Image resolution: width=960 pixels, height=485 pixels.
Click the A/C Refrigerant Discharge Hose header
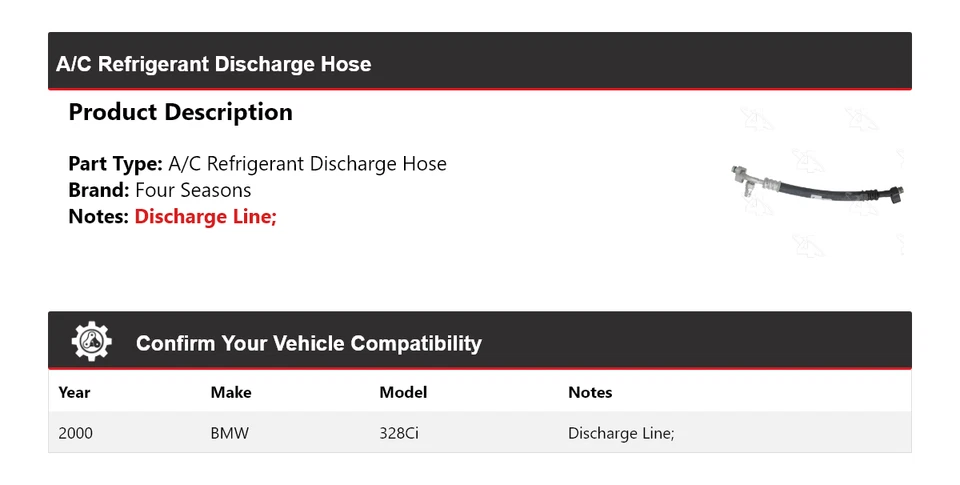point(214,64)
